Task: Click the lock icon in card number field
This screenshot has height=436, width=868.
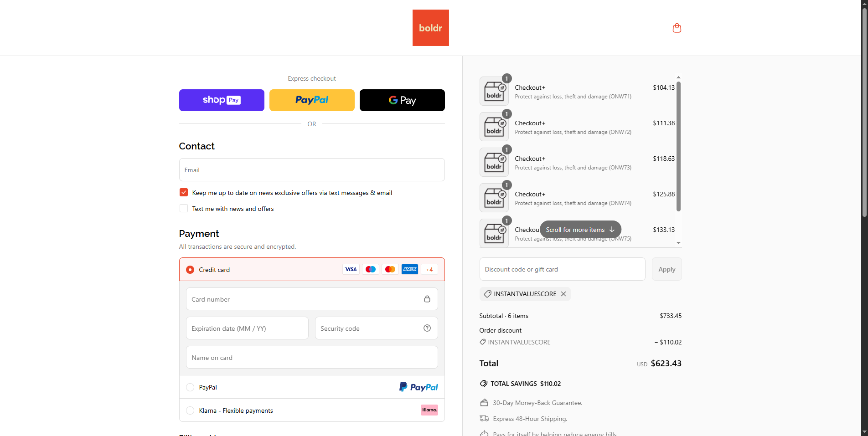Action: coord(427,298)
